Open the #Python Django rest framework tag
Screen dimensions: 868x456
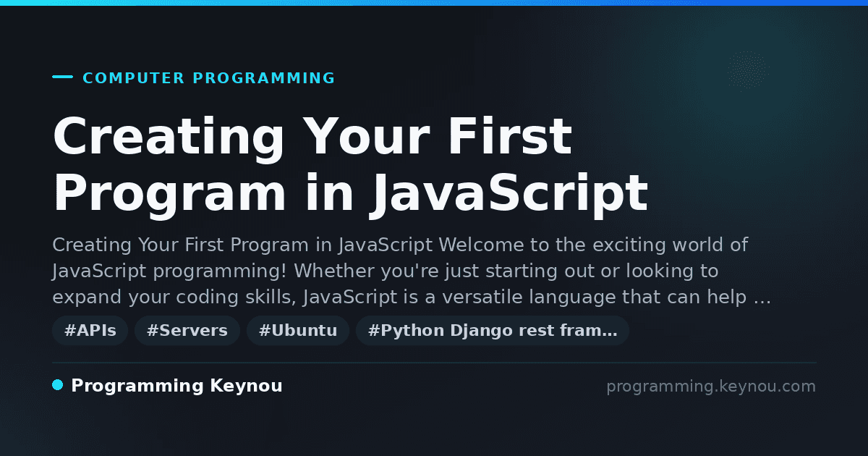(x=493, y=331)
